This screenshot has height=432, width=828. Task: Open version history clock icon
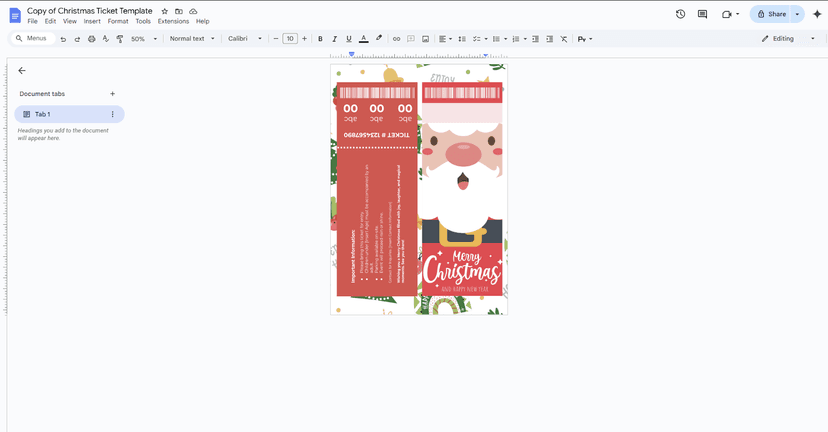[x=680, y=14]
